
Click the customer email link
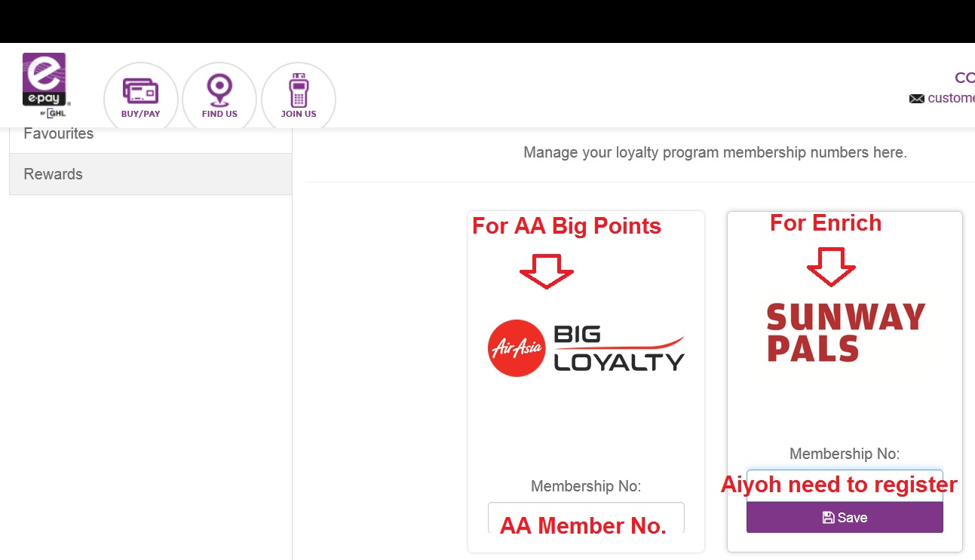[951, 98]
